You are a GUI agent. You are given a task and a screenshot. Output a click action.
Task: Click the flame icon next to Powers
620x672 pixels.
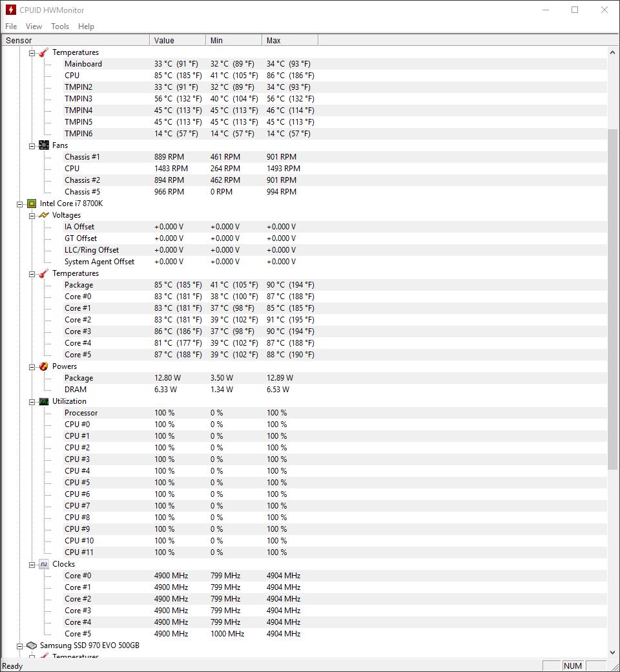[43, 366]
